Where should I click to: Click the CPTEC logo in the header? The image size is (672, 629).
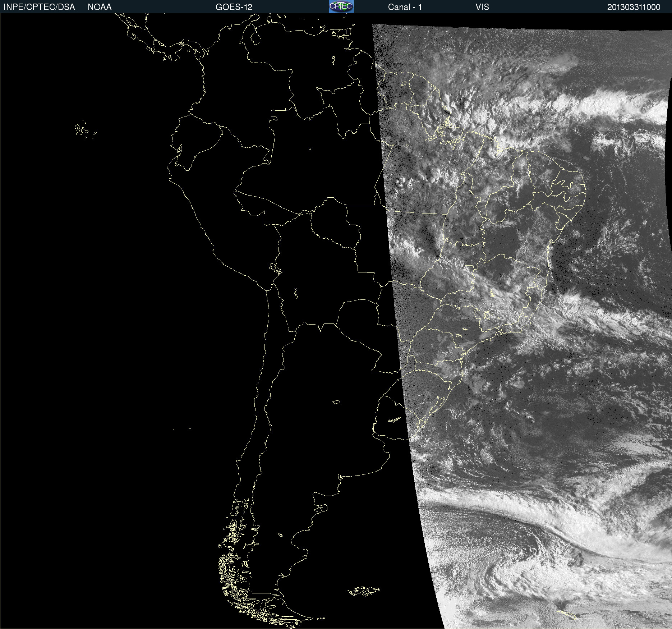coord(341,6)
